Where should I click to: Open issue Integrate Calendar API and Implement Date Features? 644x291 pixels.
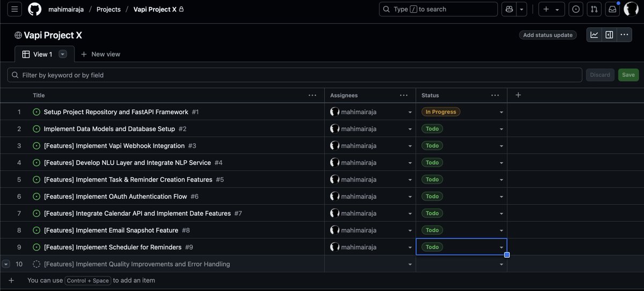coord(137,213)
